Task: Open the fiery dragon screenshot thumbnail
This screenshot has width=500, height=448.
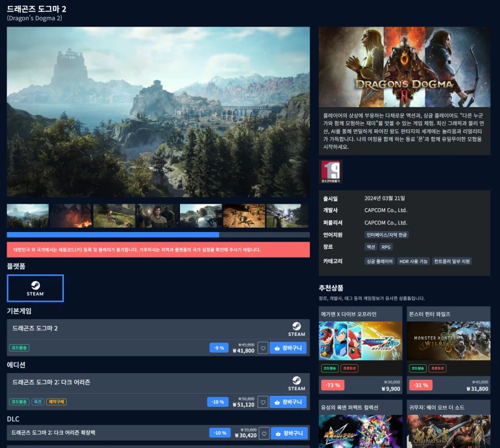Action: tap(71, 216)
